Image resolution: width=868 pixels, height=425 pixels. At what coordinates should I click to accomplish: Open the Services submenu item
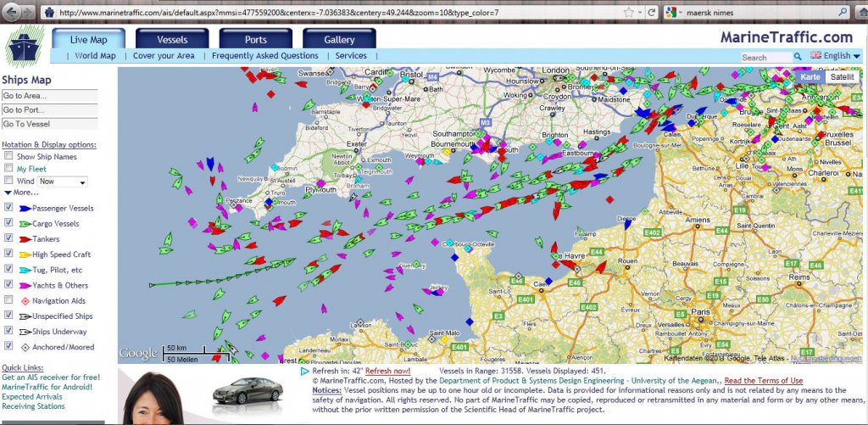point(351,55)
